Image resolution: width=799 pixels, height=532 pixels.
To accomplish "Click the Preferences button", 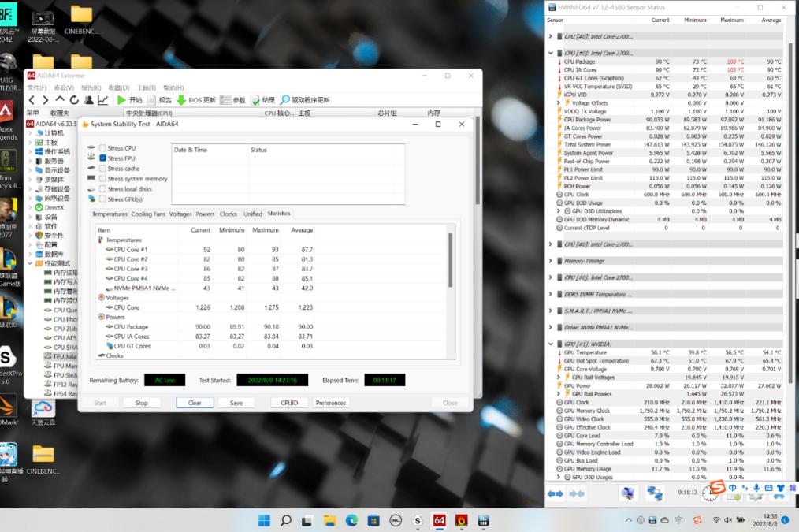I will pyautogui.click(x=330, y=403).
